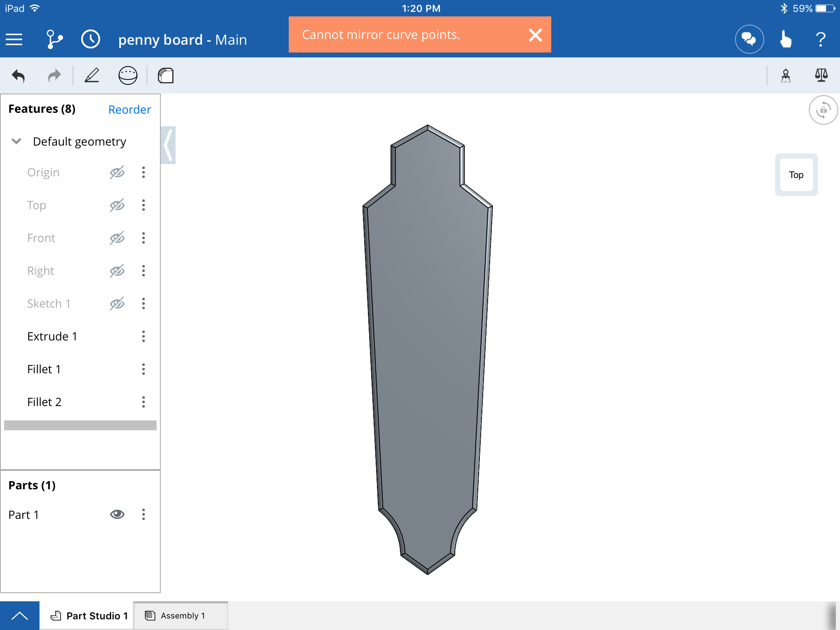Open mass properties scale icon
This screenshot has width=840, height=630.
point(821,75)
